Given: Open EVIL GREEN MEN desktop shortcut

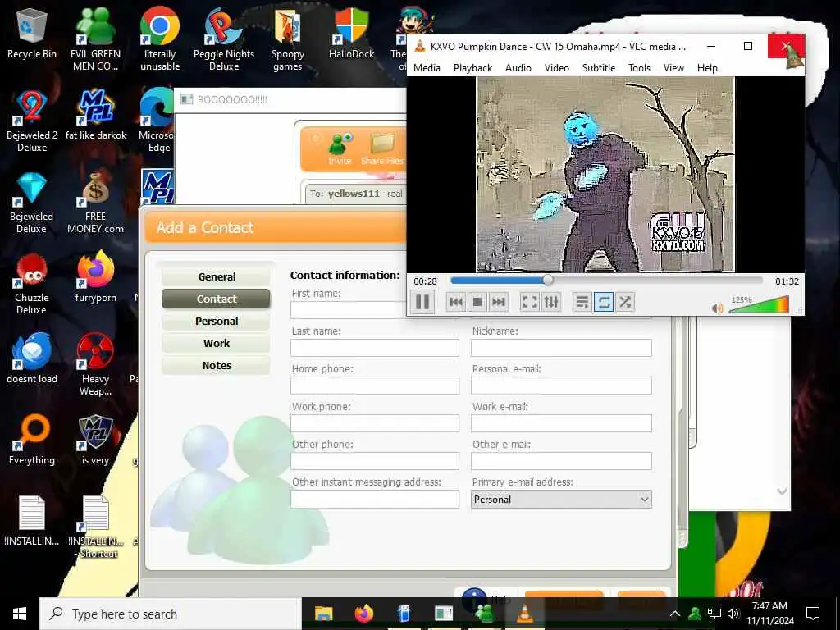Looking at the screenshot, I should [x=95, y=39].
